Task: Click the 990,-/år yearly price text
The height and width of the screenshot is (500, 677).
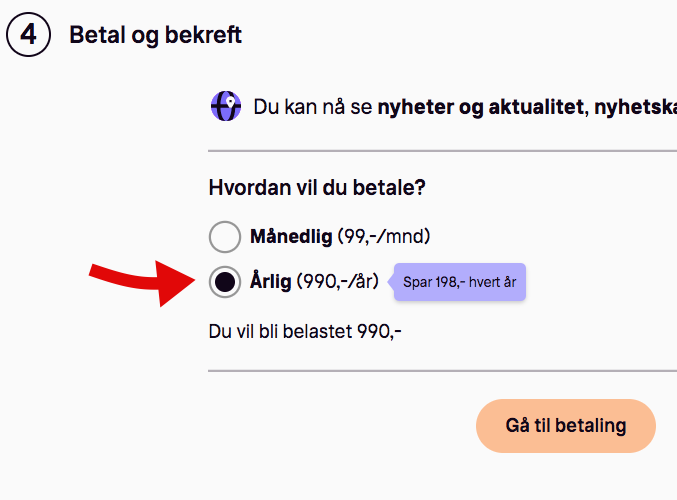Action: click(338, 282)
